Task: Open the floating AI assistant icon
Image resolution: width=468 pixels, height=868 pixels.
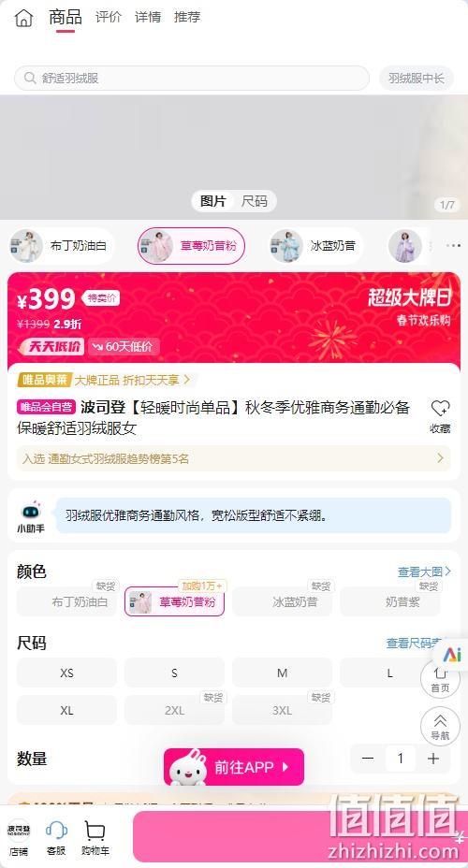Action: [x=452, y=655]
